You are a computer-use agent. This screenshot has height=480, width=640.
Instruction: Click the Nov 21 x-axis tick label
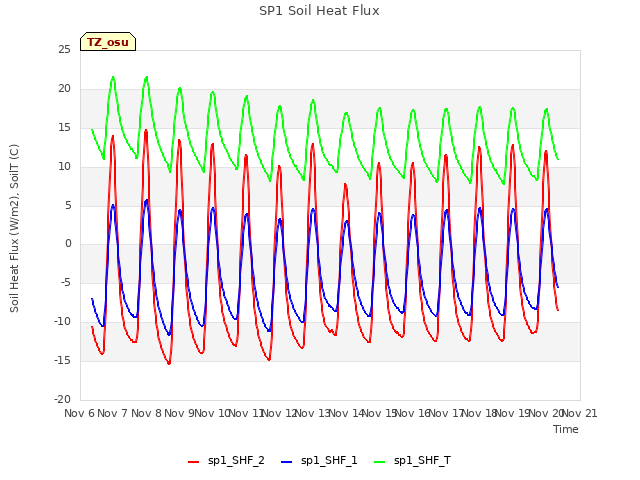[x=580, y=413]
